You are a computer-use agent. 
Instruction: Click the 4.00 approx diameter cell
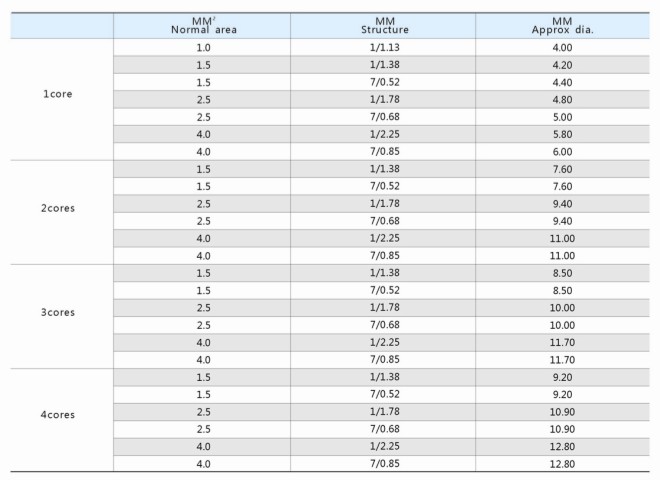click(562, 48)
